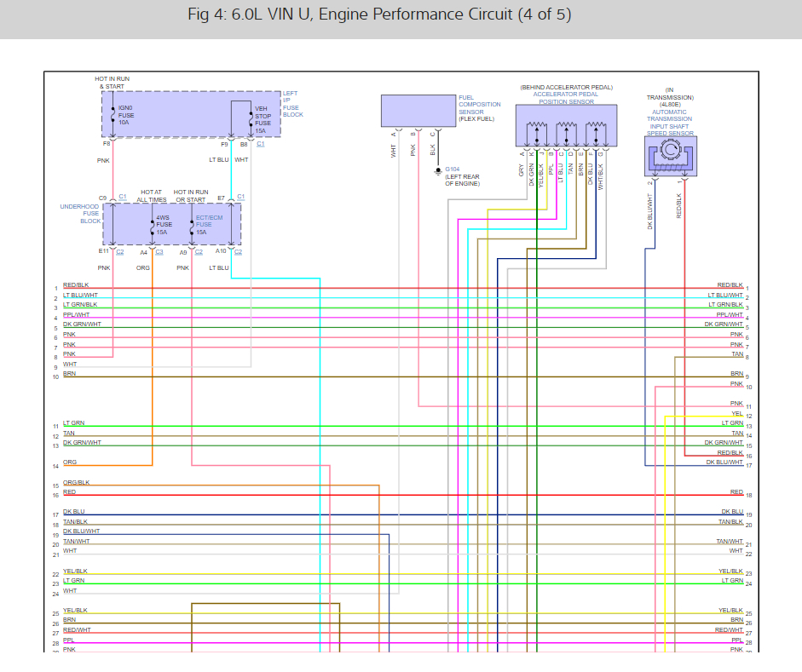
Task: Click the 4WS 15A fuse symbol
Action: point(153,227)
